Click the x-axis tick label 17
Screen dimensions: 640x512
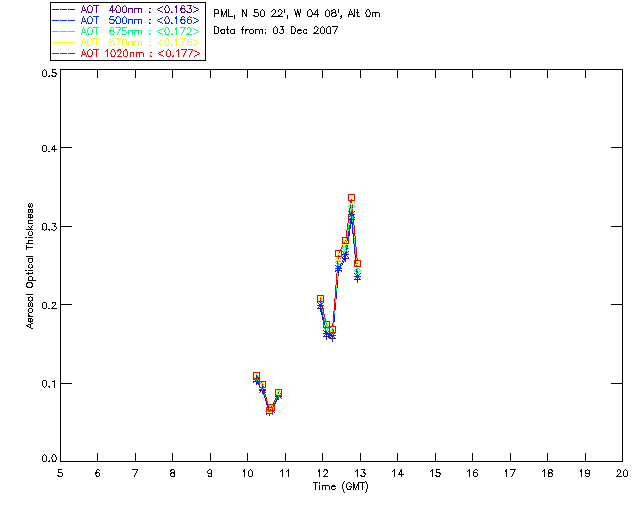pyautogui.click(x=510, y=473)
